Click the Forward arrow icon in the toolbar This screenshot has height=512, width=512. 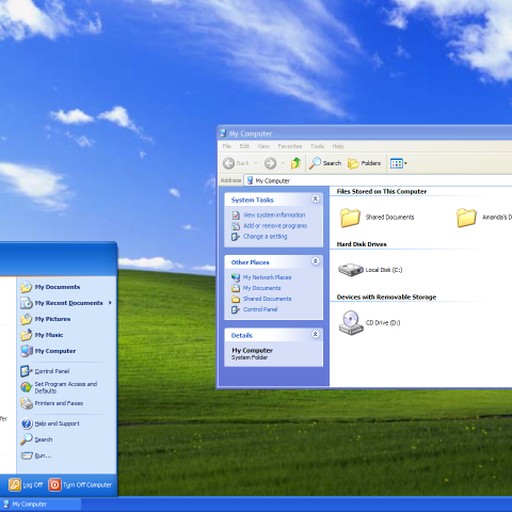[x=270, y=163]
